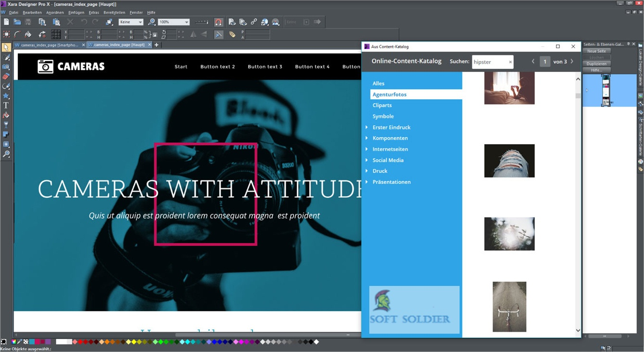The image size is (644, 352).
Task: Open the Einfügen menu
Action: coord(76,13)
